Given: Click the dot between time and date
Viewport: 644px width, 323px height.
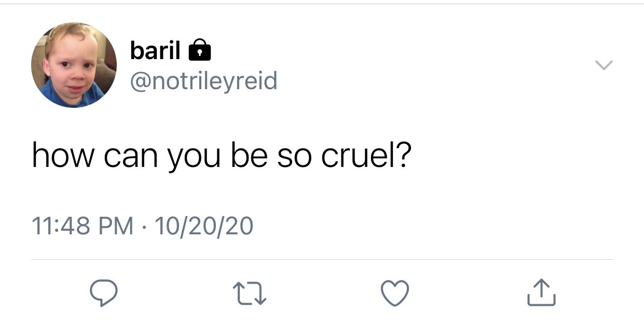Looking at the screenshot, I should (144, 227).
